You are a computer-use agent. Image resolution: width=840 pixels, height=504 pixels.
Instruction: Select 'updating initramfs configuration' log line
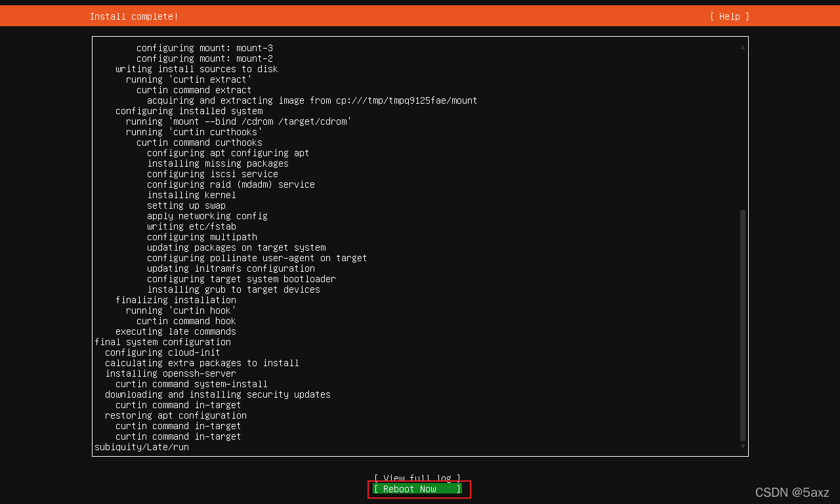tap(231, 268)
